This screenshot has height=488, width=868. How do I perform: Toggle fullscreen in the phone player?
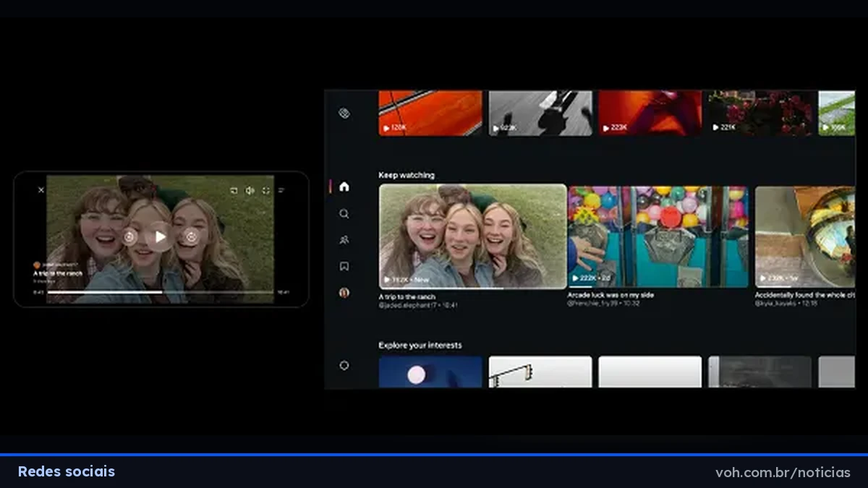click(x=266, y=190)
